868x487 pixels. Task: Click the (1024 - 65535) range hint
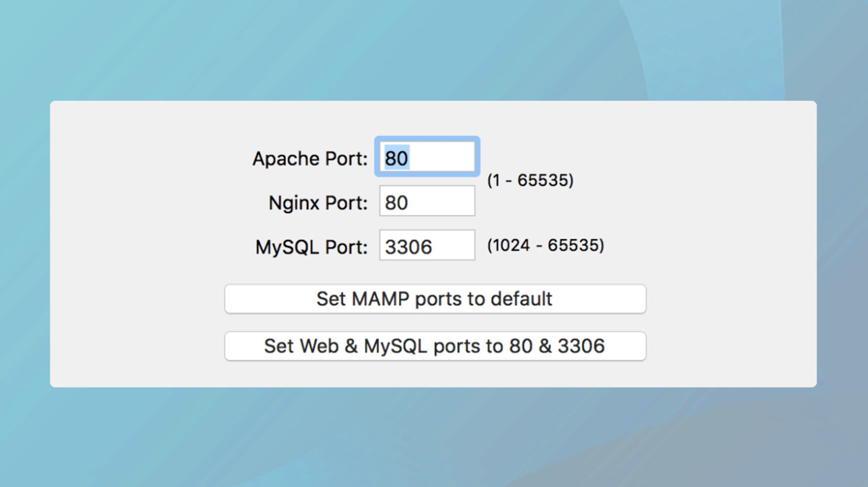pyautogui.click(x=545, y=245)
